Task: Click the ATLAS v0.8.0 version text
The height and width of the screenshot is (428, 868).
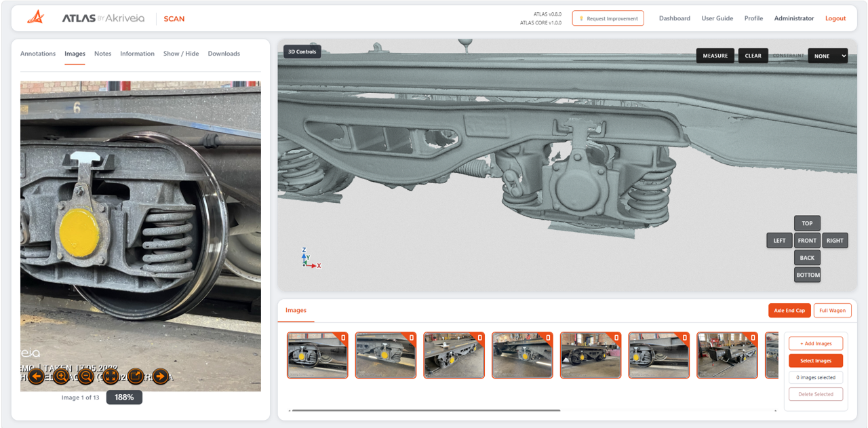Action: coord(547,14)
